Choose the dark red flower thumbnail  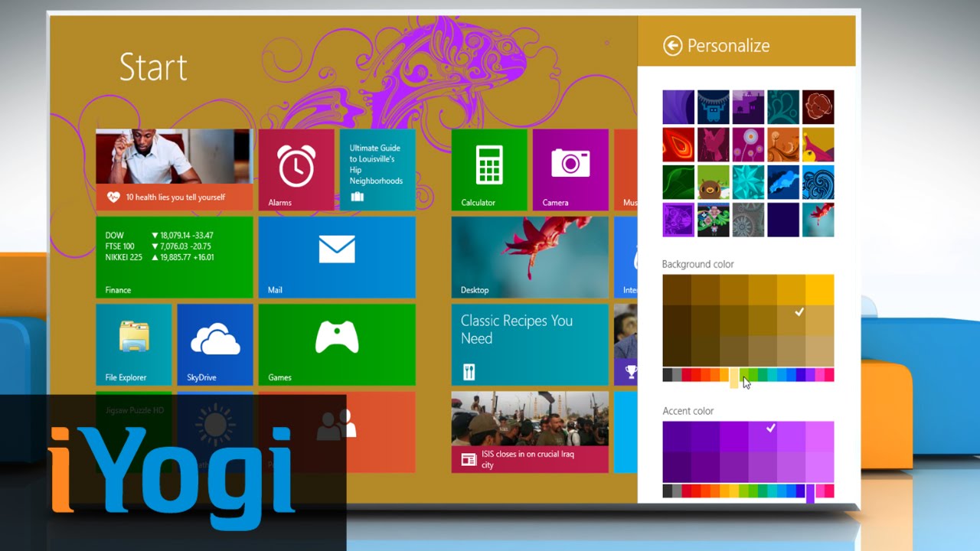[818, 107]
